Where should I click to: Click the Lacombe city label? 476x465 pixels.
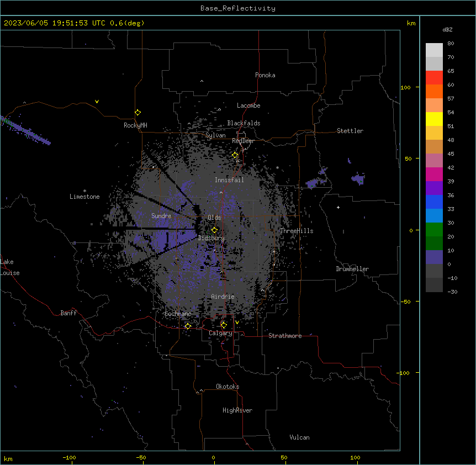click(x=248, y=105)
